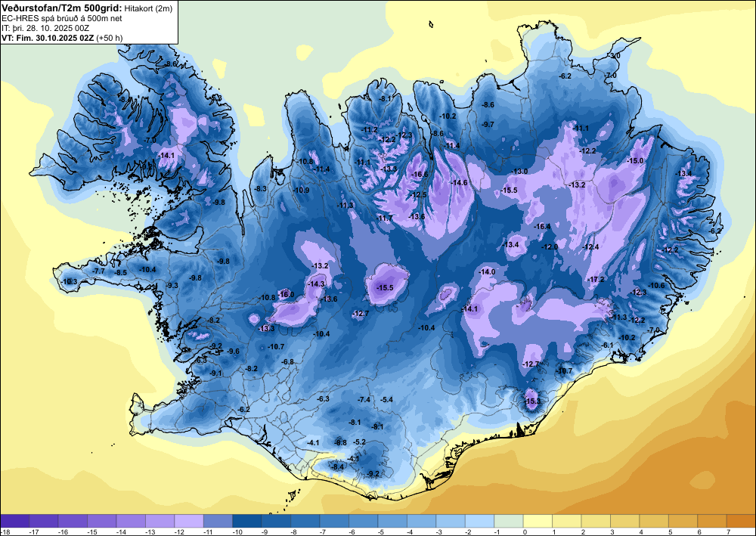The width and height of the screenshot is (756, 536).
Task: Click the -9.1 temperature value
Action: click(216, 373)
